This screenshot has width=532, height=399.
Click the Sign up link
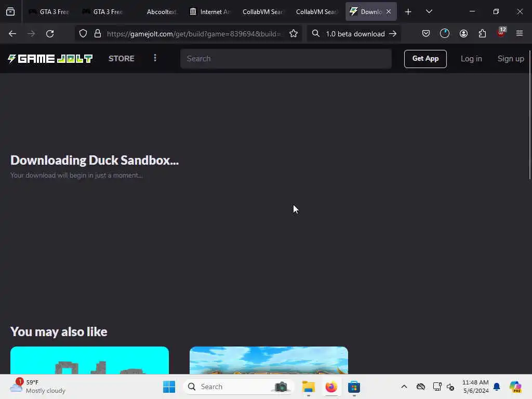511,59
